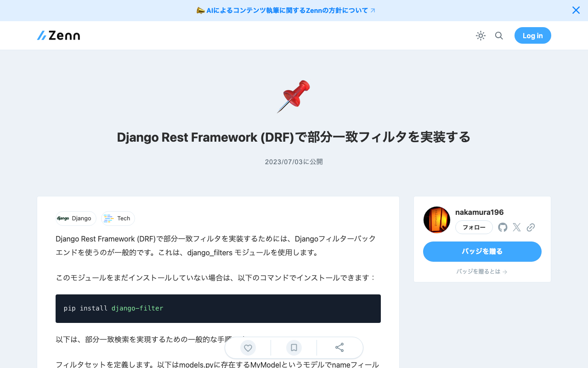Open the Django topic badge
This screenshot has height=368, width=588.
(76, 218)
